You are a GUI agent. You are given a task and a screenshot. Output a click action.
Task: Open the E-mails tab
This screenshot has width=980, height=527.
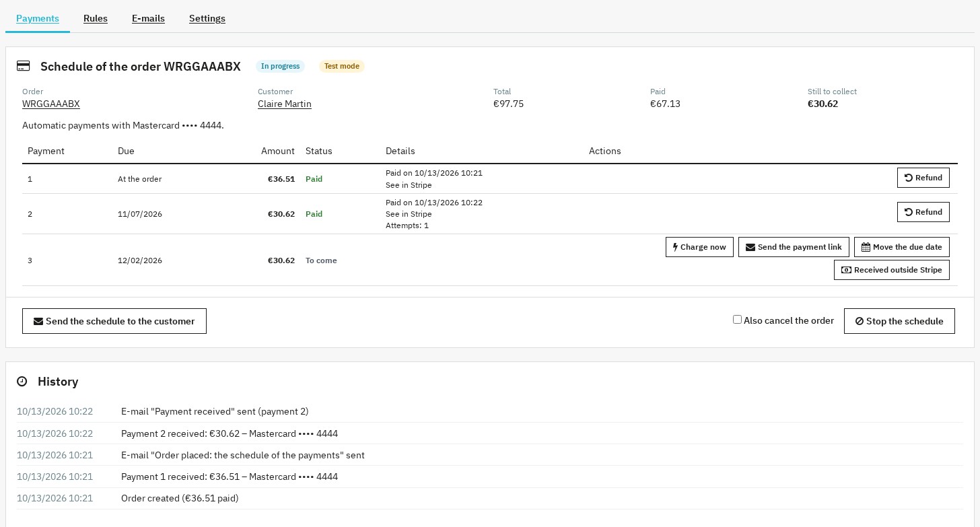[148, 18]
